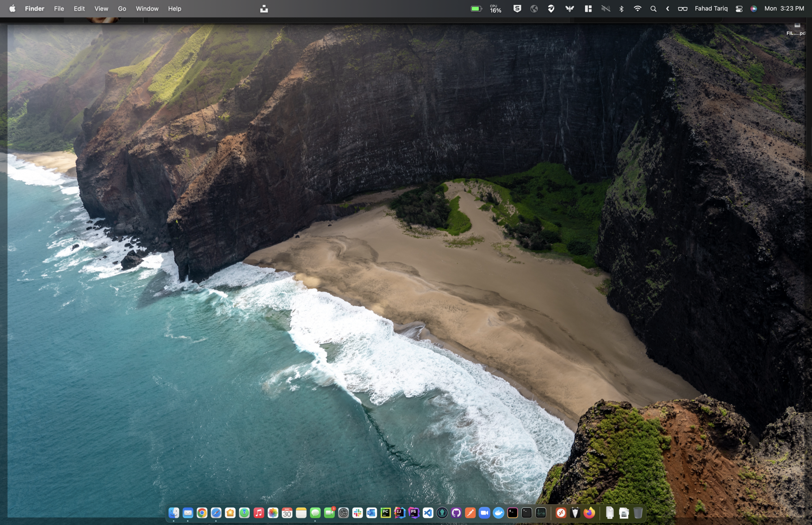Image resolution: width=812 pixels, height=525 pixels.
Task: Expand the Fahad Tariq user menu
Action: (x=711, y=9)
